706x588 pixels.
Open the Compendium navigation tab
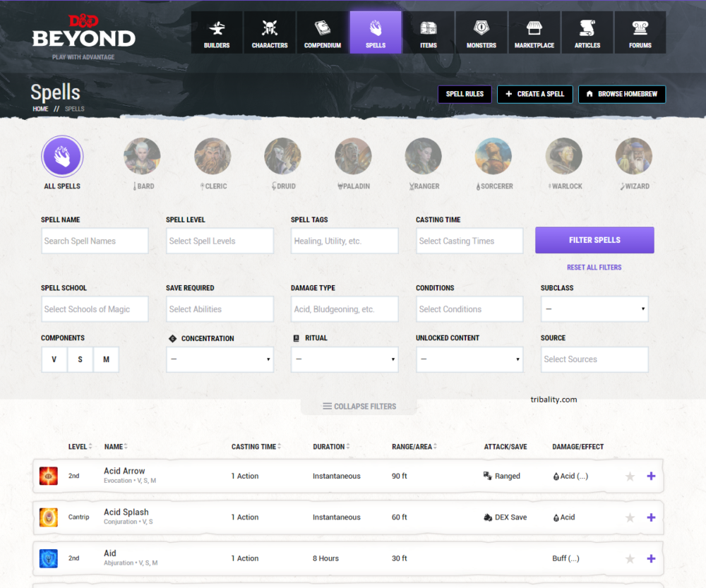323,32
